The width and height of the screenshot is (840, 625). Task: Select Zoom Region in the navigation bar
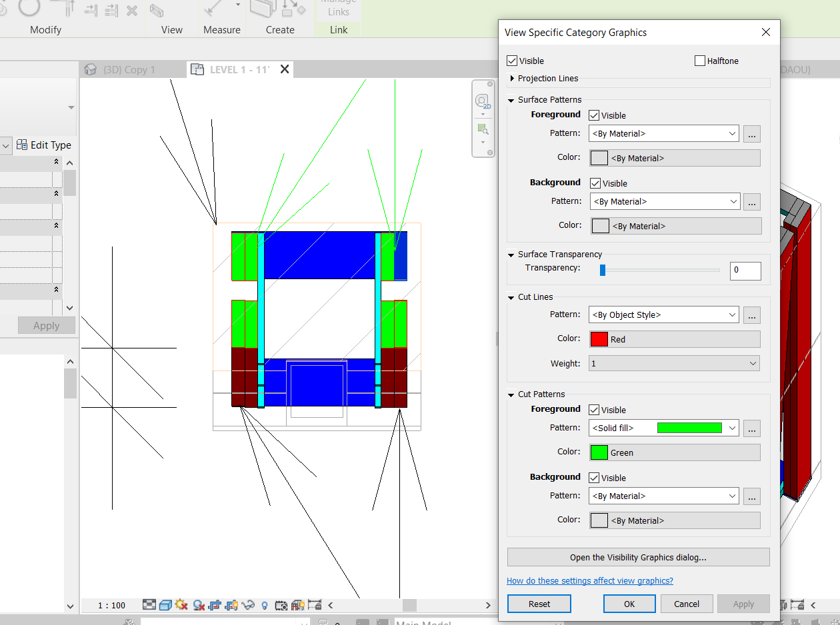482,129
